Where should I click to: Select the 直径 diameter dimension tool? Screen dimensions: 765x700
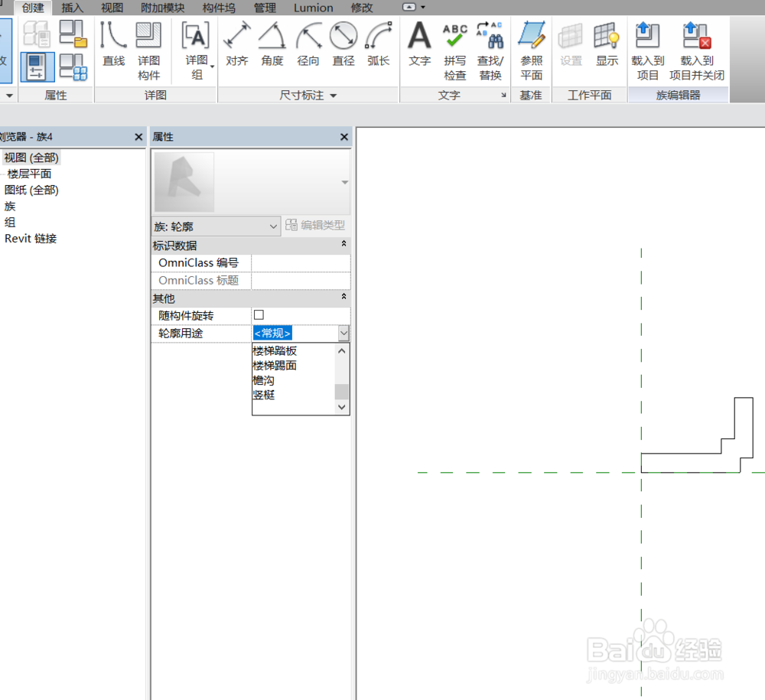coord(343,44)
